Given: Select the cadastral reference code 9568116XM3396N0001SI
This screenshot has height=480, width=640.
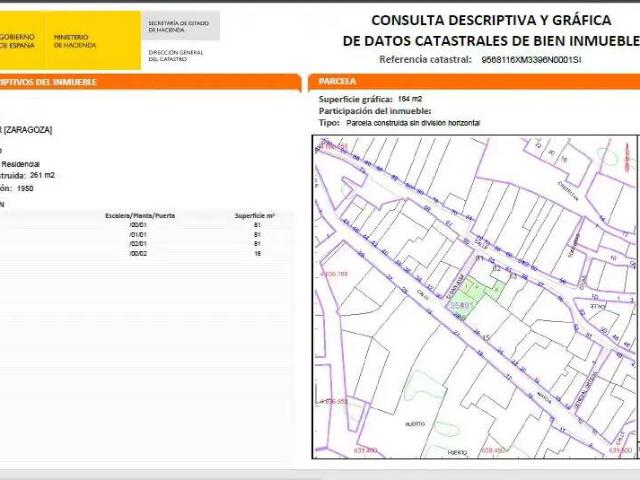Looking at the screenshot, I should point(531,60).
